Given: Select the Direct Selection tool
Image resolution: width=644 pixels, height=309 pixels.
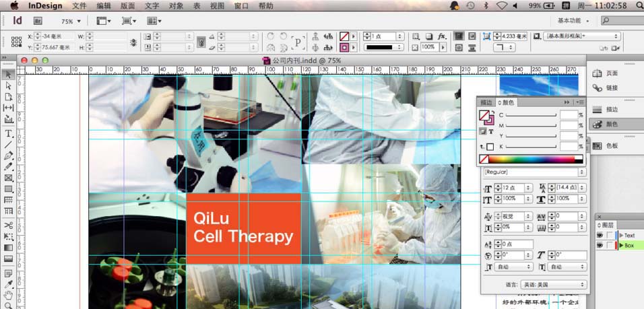Looking at the screenshot, I should click(8, 85).
